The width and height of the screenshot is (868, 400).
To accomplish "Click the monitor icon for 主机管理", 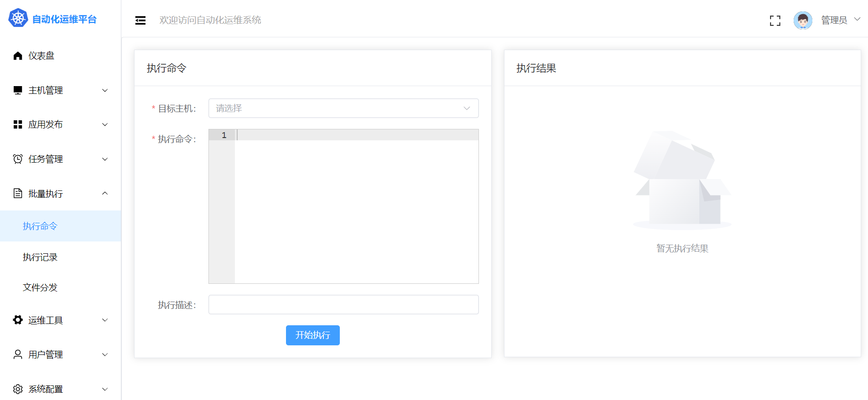I will pyautogui.click(x=18, y=90).
